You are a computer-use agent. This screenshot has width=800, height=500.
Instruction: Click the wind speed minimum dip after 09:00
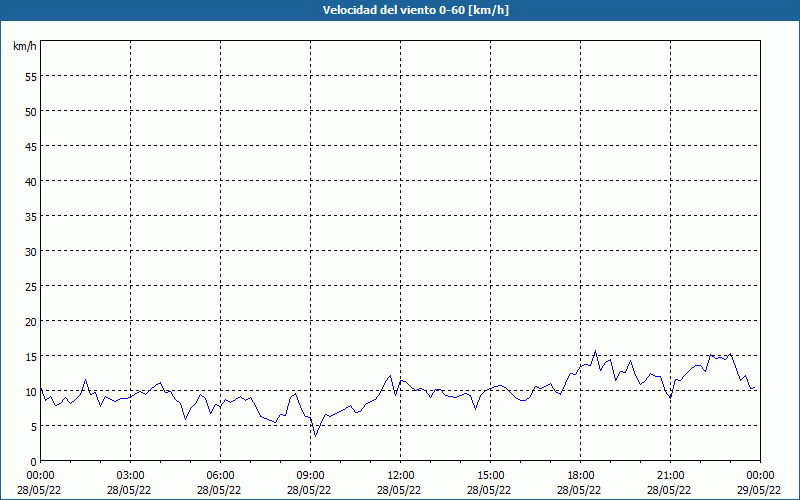click(315, 436)
